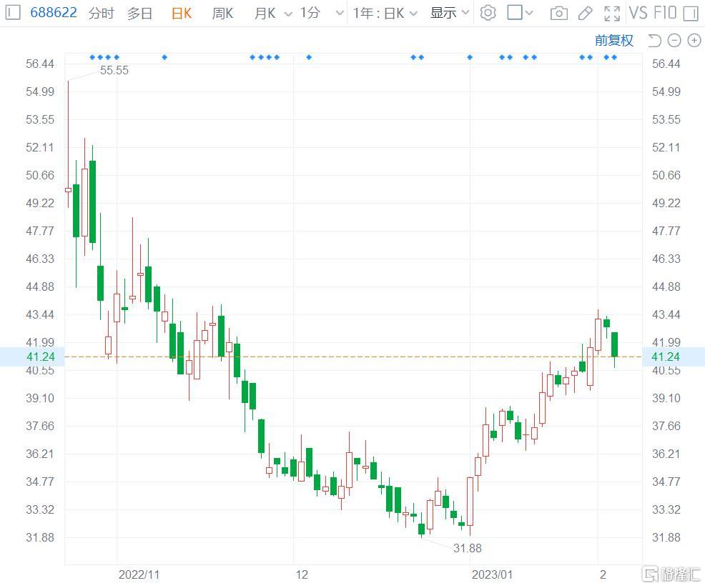Toggle the left sidebar panel icon
The width and height of the screenshot is (705, 588).
click(13, 12)
